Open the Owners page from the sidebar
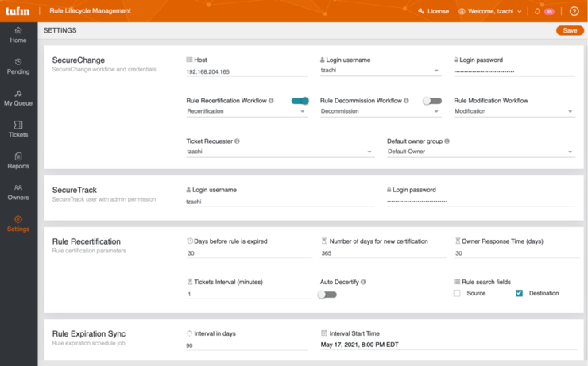The image size is (588, 366). [18, 193]
